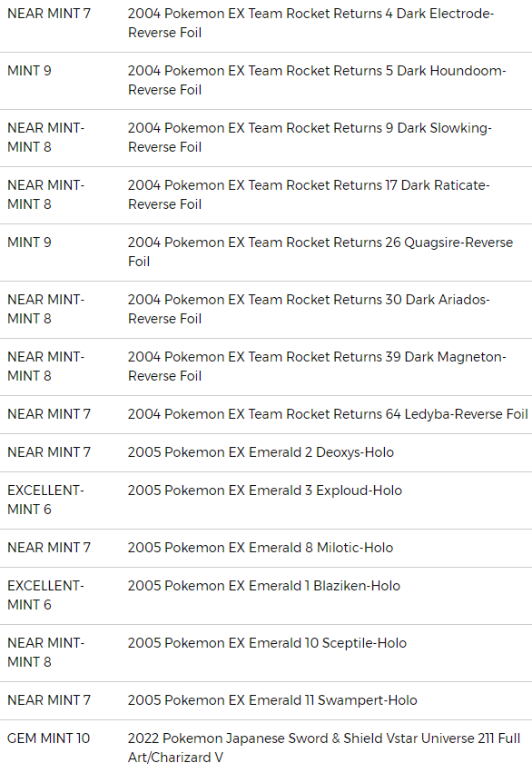Click the Dark Ariados Reverse Foil entry

(266, 310)
